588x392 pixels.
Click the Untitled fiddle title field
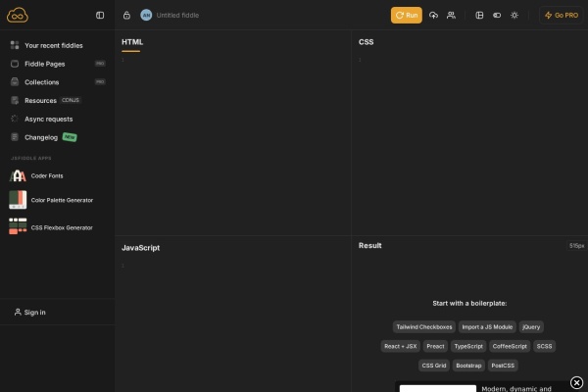click(x=177, y=16)
